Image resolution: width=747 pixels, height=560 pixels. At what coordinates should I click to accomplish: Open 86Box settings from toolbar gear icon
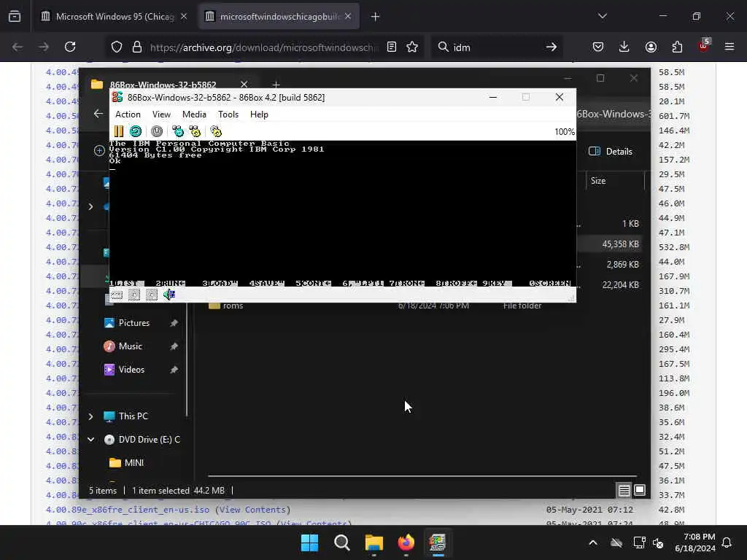[x=216, y=131]
